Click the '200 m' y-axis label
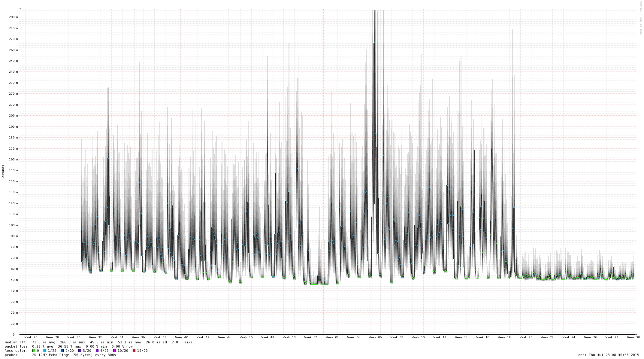The width and height of the screenshot is (644, 359). pyautogui.click(x=14, y=116)
